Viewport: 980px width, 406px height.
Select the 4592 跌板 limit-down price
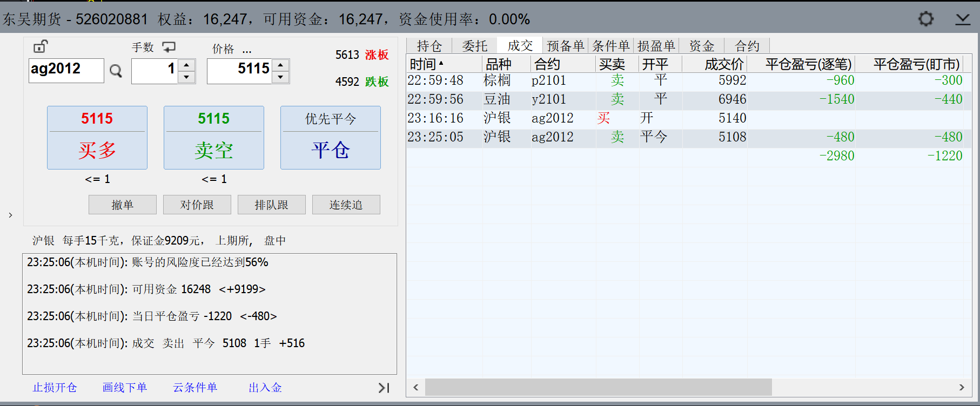(x=362, y=82)
